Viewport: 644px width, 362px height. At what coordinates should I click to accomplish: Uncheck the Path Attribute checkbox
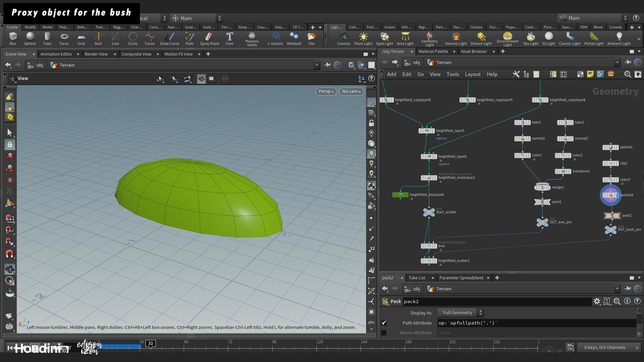(384, 323)
